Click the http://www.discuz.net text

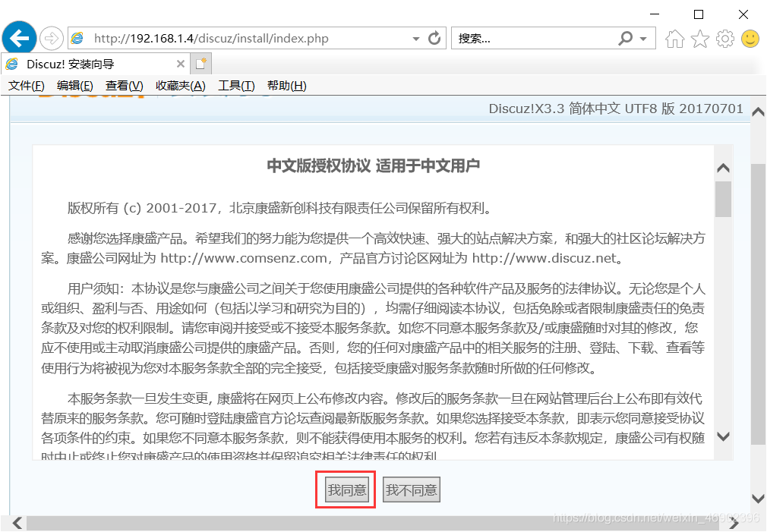[544, 258]
